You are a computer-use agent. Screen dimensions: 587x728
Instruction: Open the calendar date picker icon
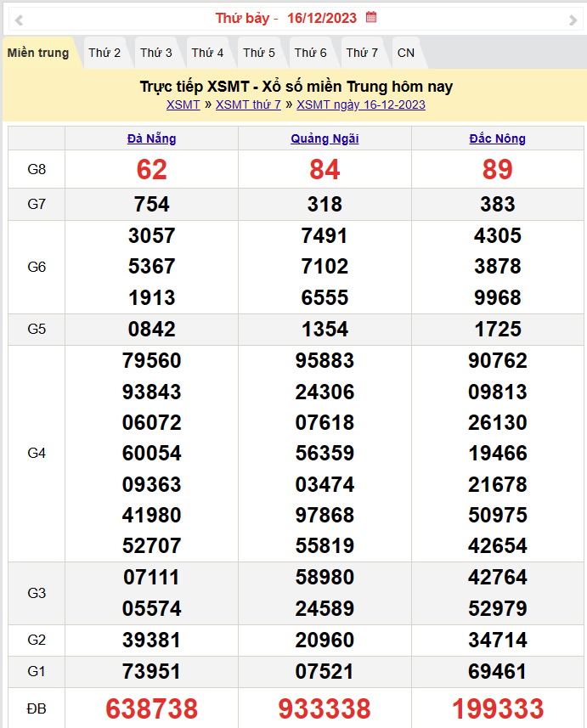371,17
